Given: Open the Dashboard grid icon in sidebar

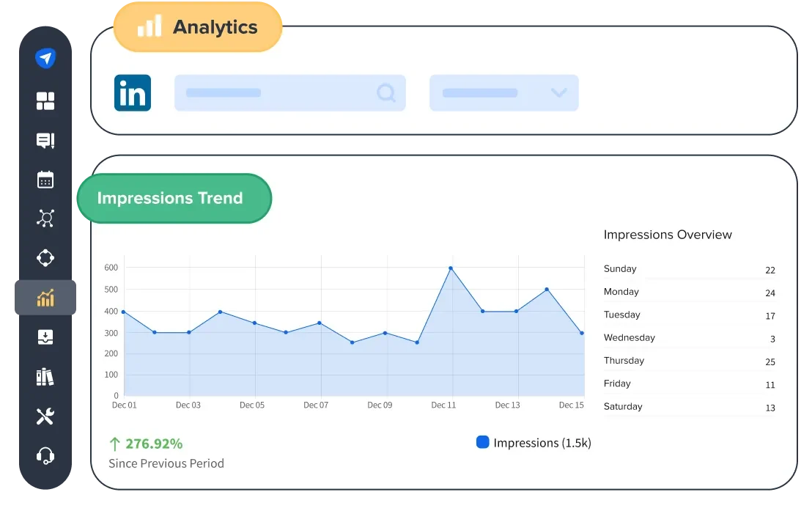Looking at the screenshot, I should pyautogui.click(x=45, y=101).
